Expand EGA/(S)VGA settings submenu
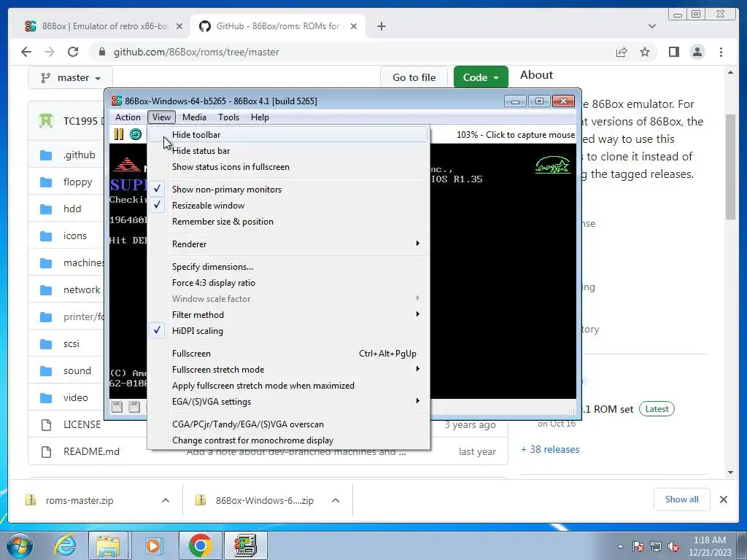747x560 pixels. [x=289, y=402]
